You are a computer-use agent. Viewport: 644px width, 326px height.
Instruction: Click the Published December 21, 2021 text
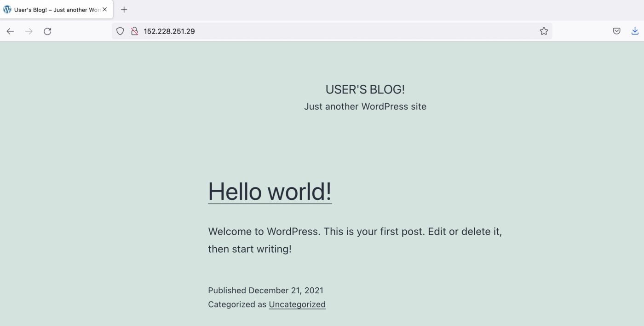[265, 290]
